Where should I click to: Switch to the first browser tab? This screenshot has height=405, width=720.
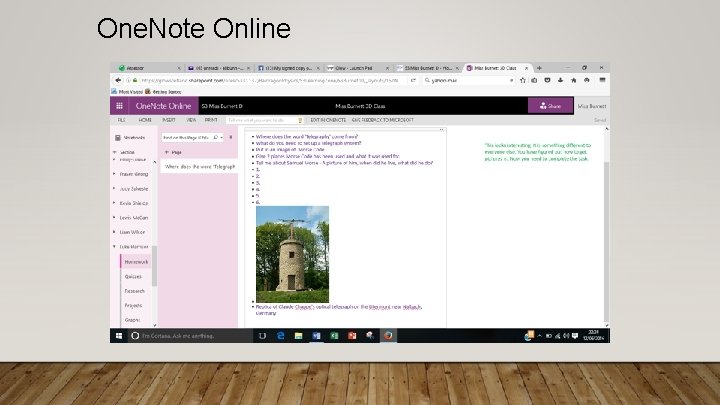(149, 68)
